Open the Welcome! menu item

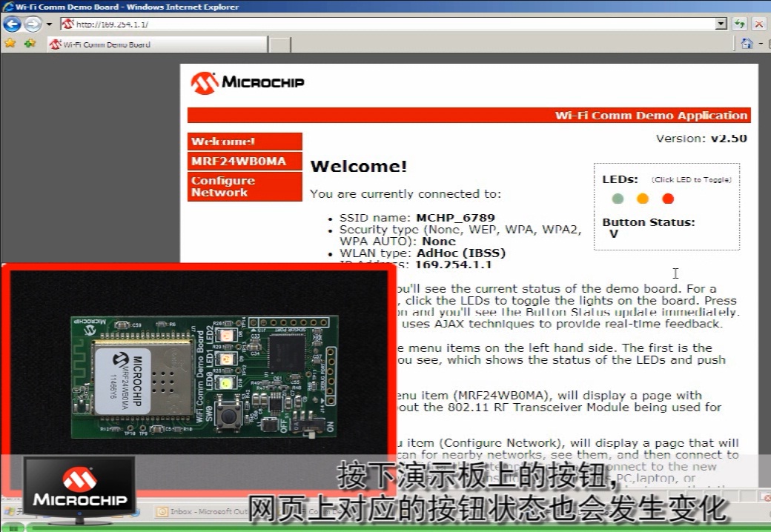click(245, 142)
